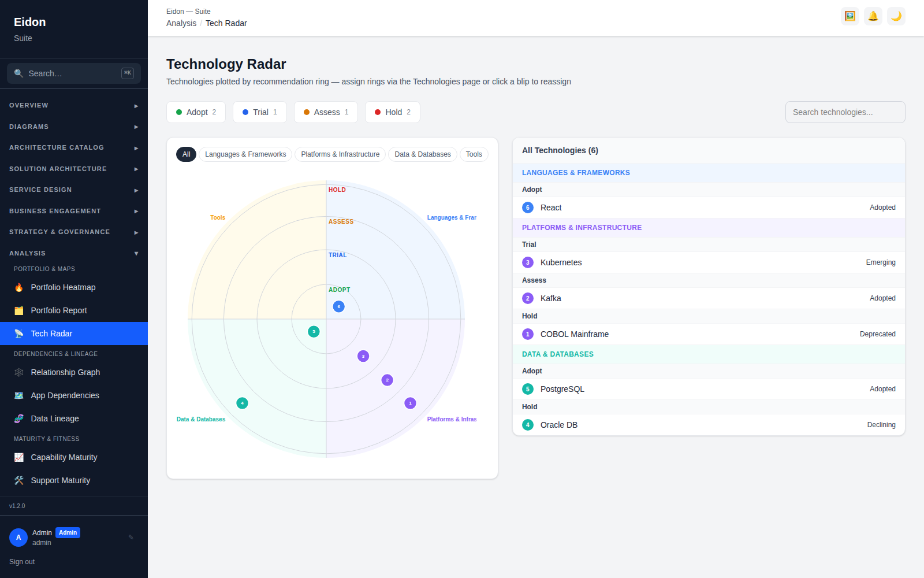Click the edit pencil next to Admin
The image size is (924, 578).
coord(131,537)
